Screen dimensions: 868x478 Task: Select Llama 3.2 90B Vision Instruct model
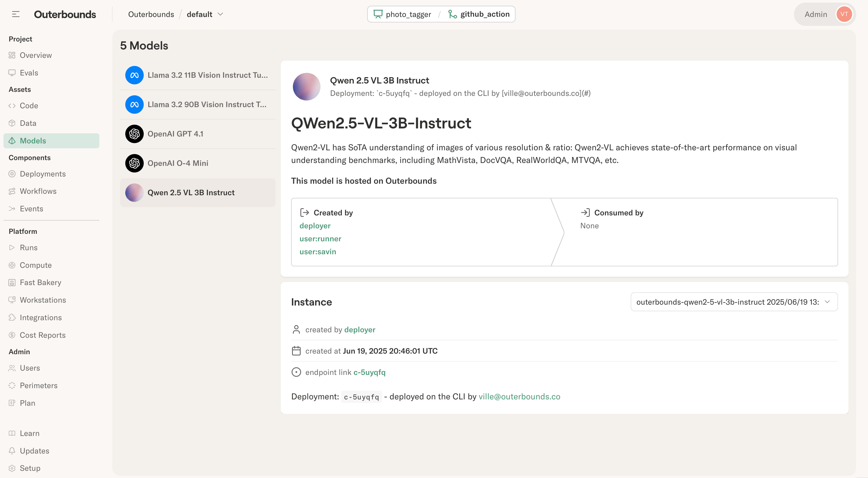point(198,105)
